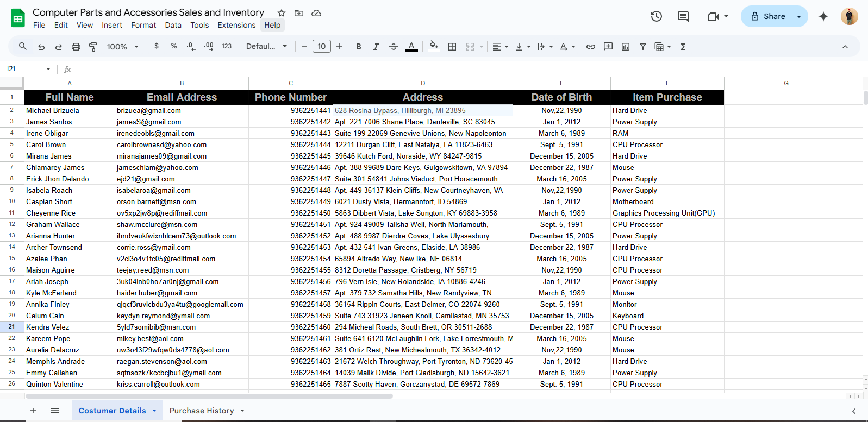
Task: Format as percent
Action: [x=174, y=46]
